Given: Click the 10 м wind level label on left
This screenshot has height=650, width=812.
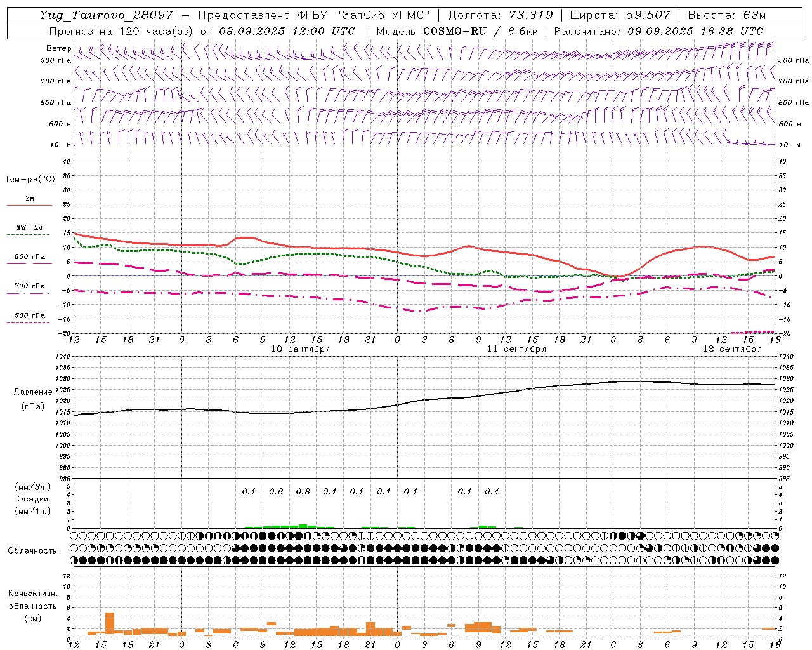Looking at the screenshot, I should coord(61,145).
